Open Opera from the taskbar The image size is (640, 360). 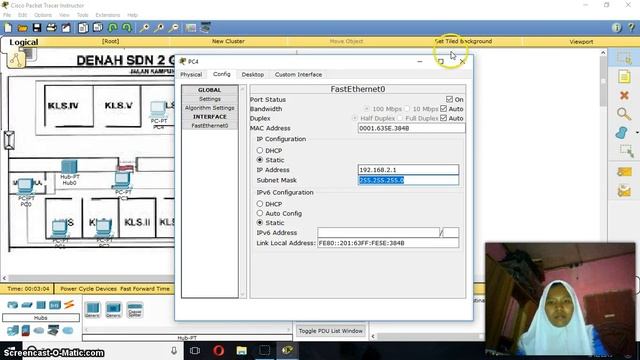click(219, 351)
